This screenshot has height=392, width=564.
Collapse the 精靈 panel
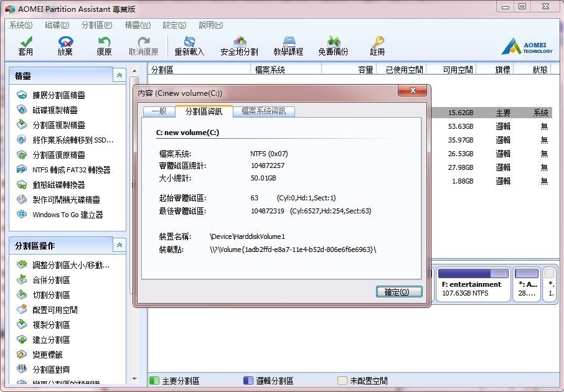pos(120,75)
